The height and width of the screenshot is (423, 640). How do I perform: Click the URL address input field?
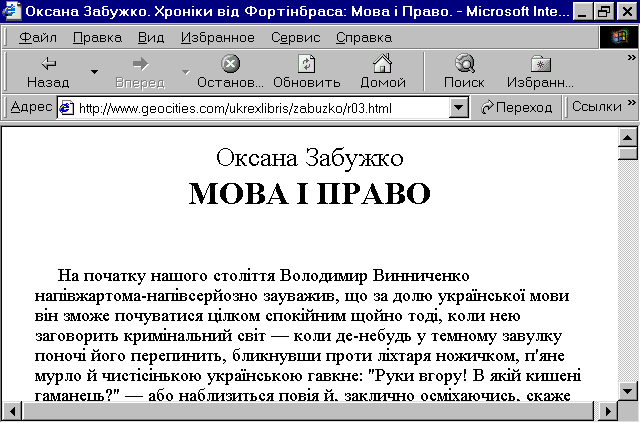click(260, 107)
